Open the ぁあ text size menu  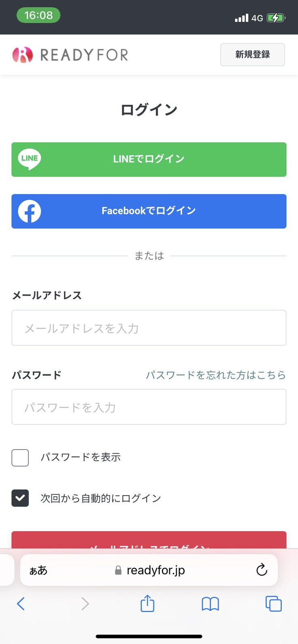pyautogui.click(x=38, y=570)
